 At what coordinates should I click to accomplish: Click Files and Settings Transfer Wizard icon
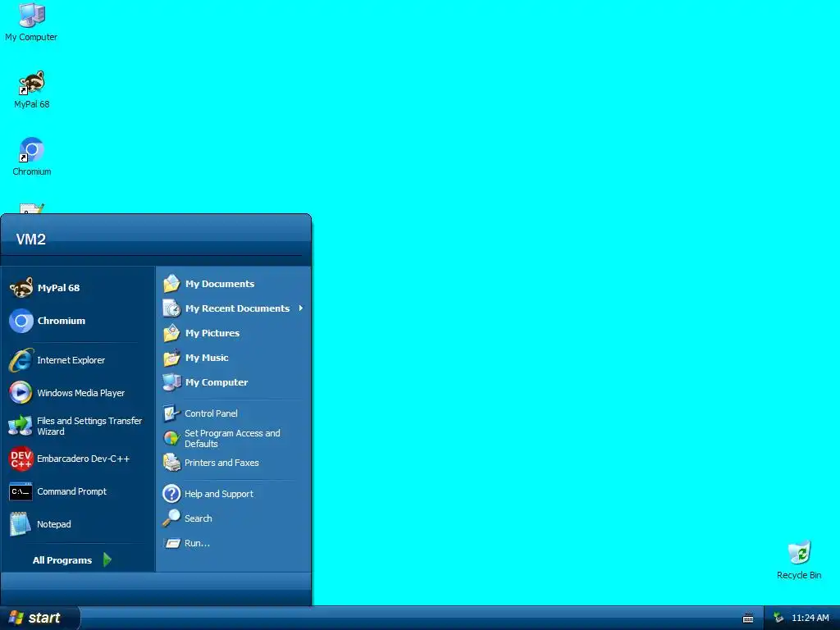tap(21, 426)
